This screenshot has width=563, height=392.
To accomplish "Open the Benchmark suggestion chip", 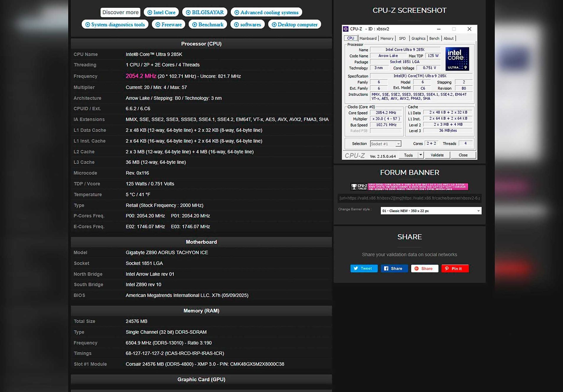I will coord(208,24).
